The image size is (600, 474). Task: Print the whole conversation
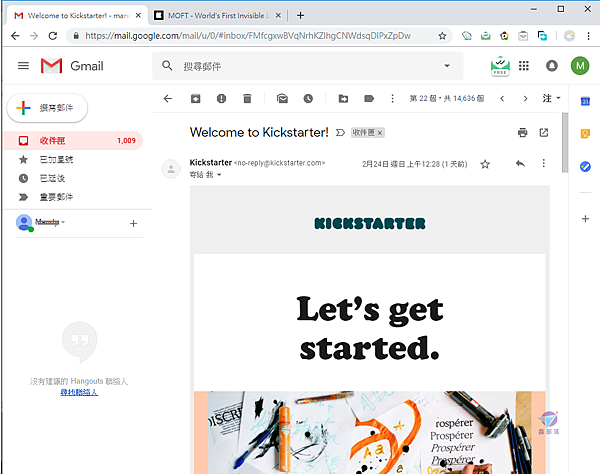coord(522,132)
